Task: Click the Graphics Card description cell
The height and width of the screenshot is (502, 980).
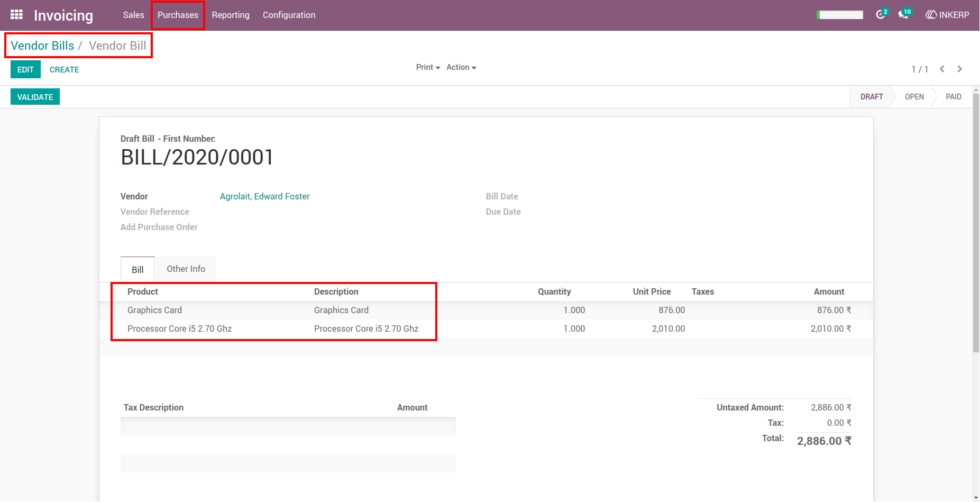Action: tap(341, 310)
